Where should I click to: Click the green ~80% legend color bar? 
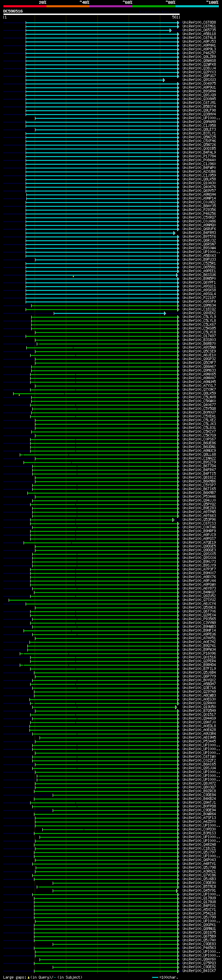tap(154, 6)
